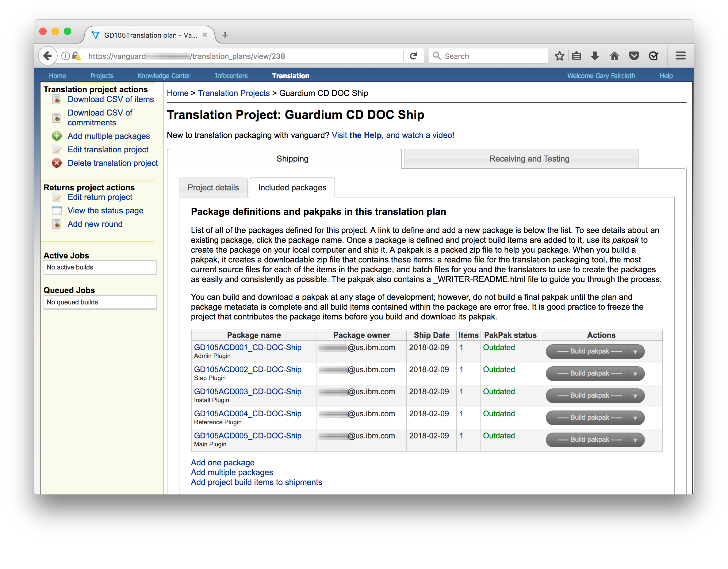
Task: Click the Visit the Help, and watch a video link
Action: 392,135
